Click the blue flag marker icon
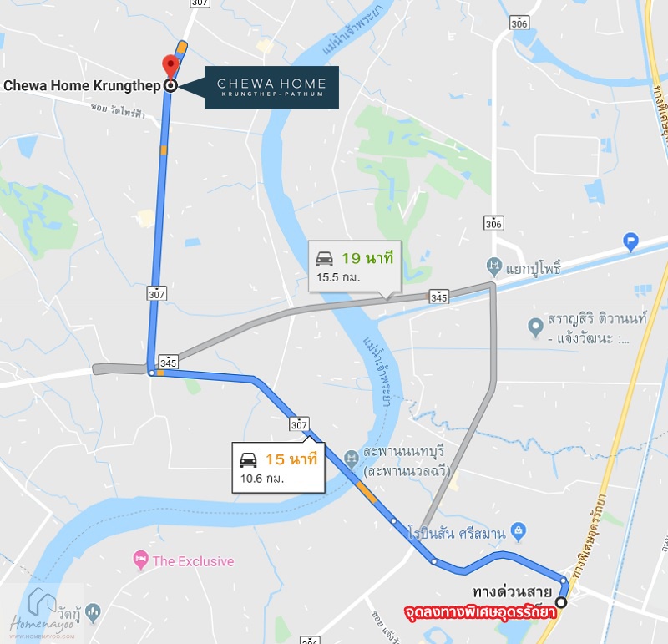Image resolution: width=668 pixels, height=644 pixels. pyautogui.click(x=630, y=241)
